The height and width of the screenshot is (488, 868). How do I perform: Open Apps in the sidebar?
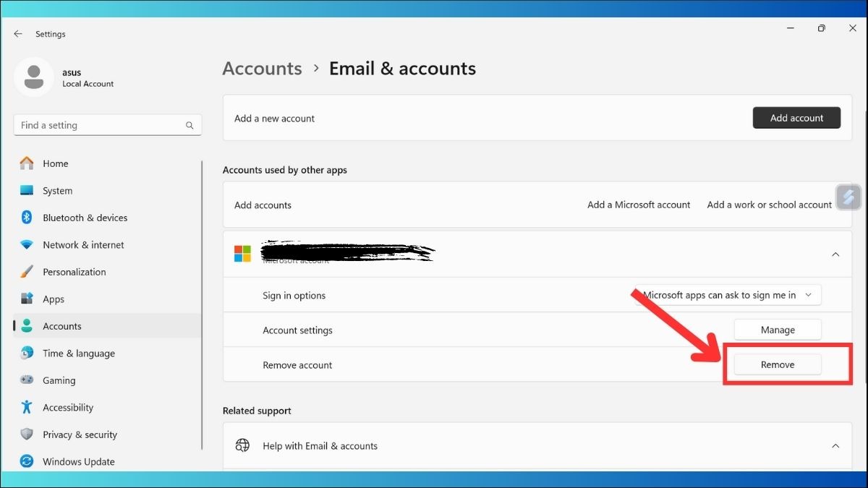tap(108, 299)
